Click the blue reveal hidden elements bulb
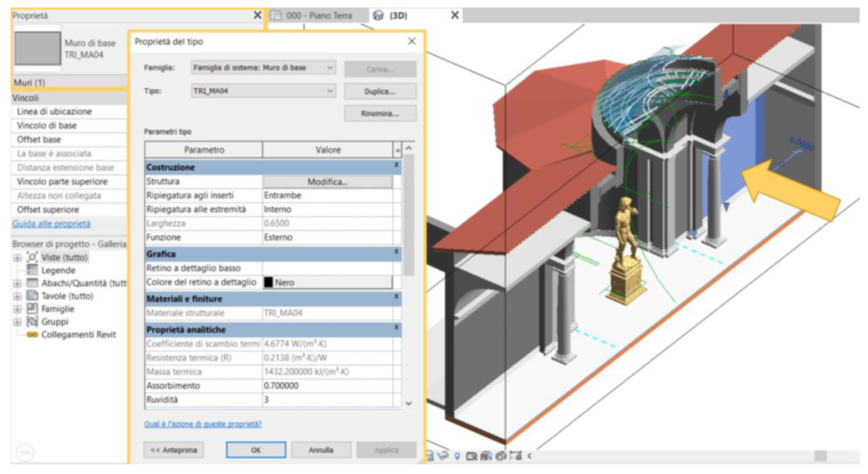Image resolution: width=868 pixels, height=474 pixels. (457, 456)
